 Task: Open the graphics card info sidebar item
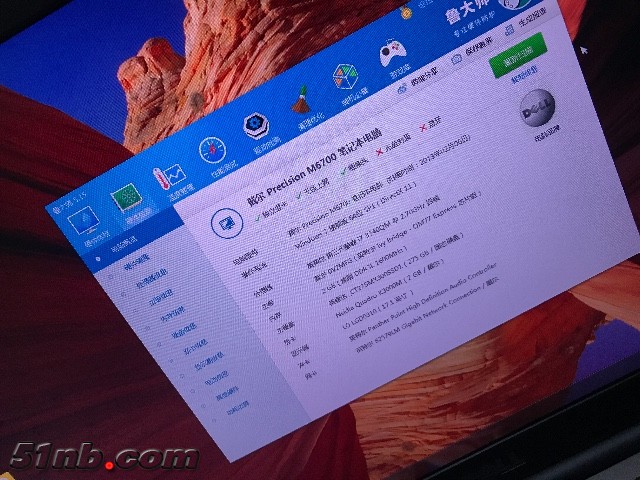pyautogui.click(x=196, y=348)
